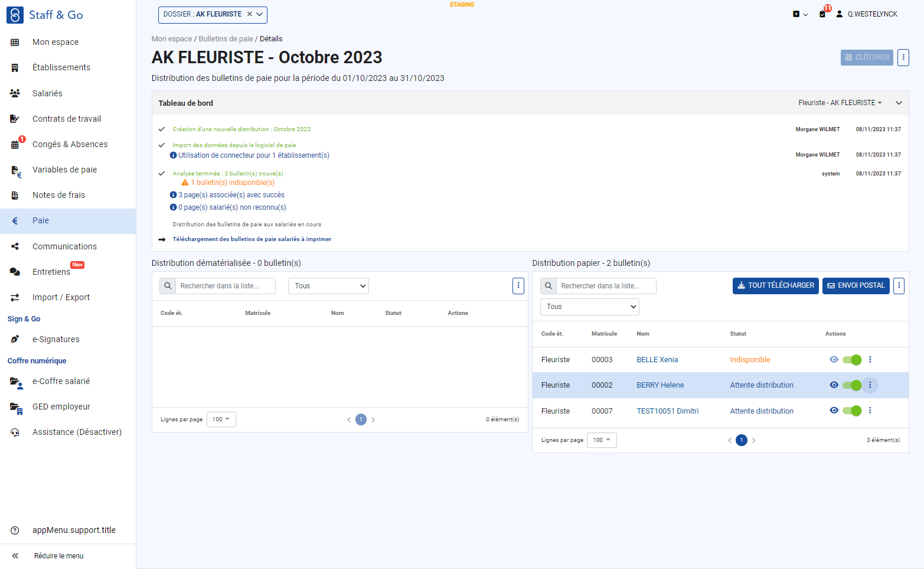The width and height of the screenshot is (924, 569).
Task: Open row actions menu for BELLE Xenia
Action: (x=870, y=359)
